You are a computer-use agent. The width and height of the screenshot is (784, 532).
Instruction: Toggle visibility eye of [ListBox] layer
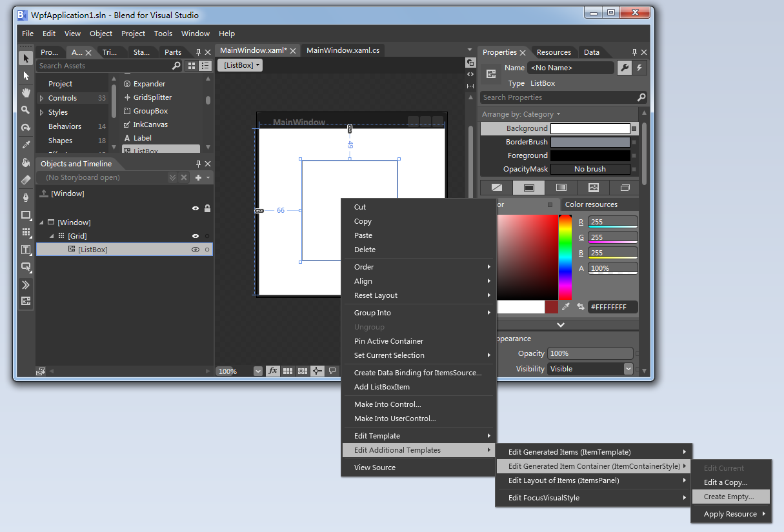[196, 250]
